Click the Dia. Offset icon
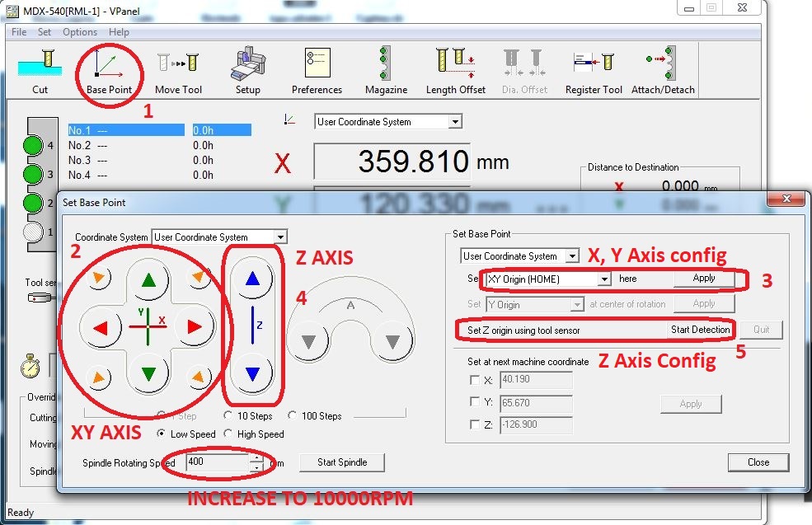Screen dimensions: 812x525 point(524,71)
